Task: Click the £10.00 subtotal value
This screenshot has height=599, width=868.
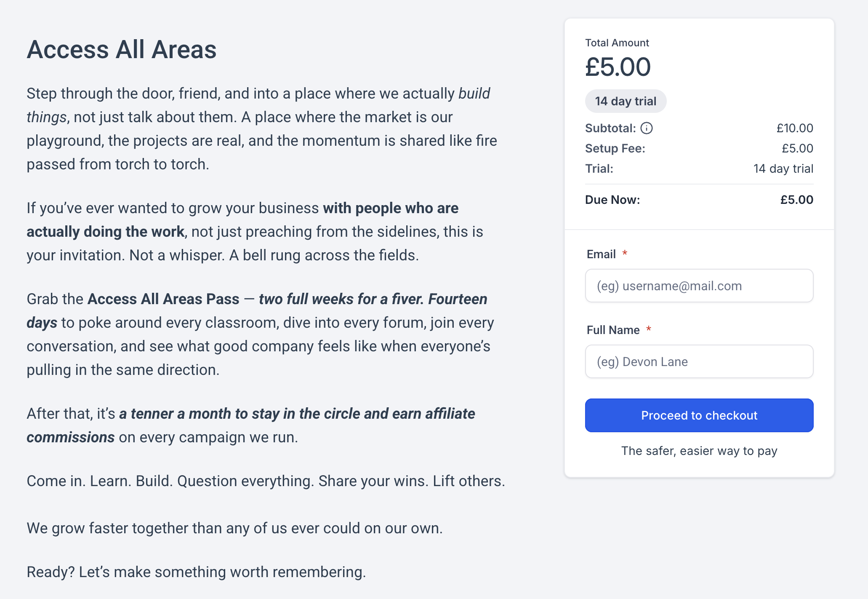Action: pos(795,128)
